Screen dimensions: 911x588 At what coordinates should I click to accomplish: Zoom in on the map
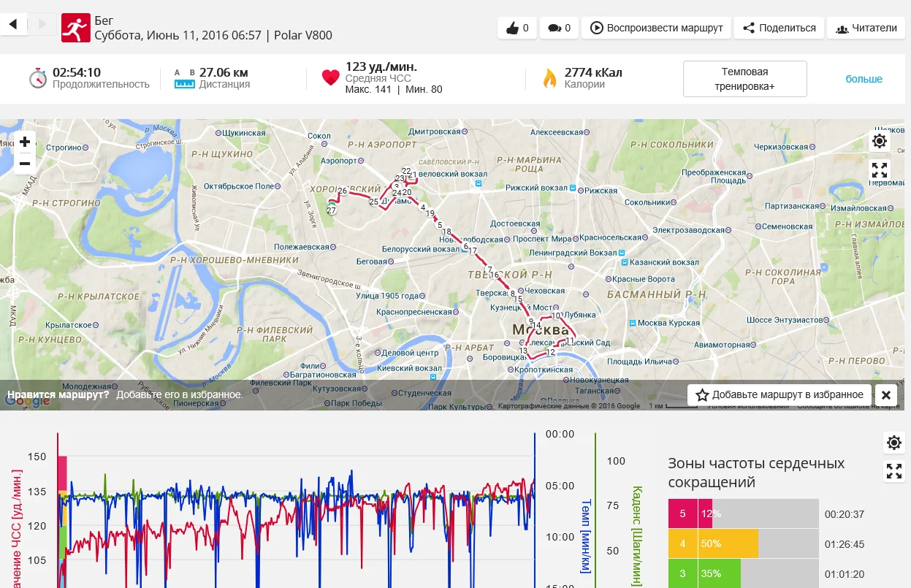coord(25,142)
